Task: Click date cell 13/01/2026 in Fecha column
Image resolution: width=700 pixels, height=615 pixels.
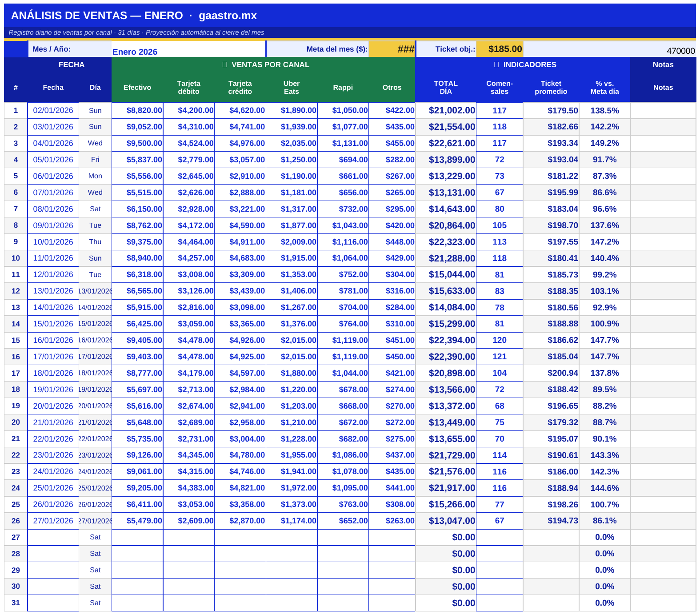Action: click(x=53, y=291)
